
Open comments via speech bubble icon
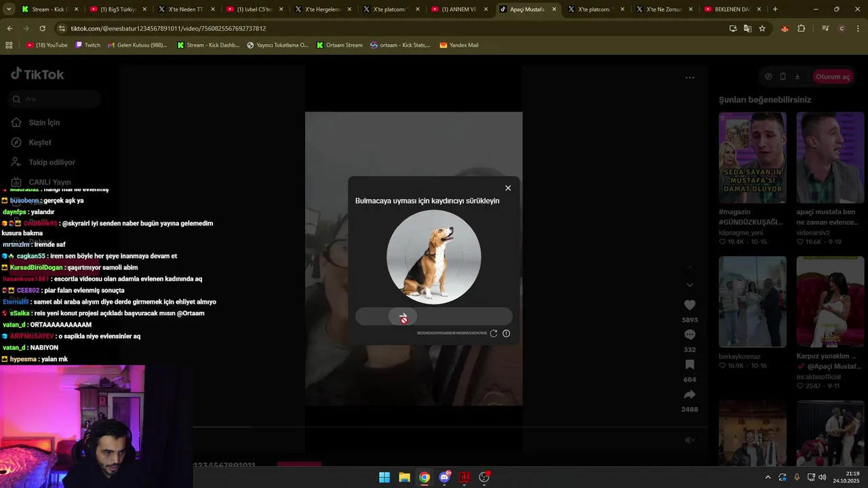(690, 335)
